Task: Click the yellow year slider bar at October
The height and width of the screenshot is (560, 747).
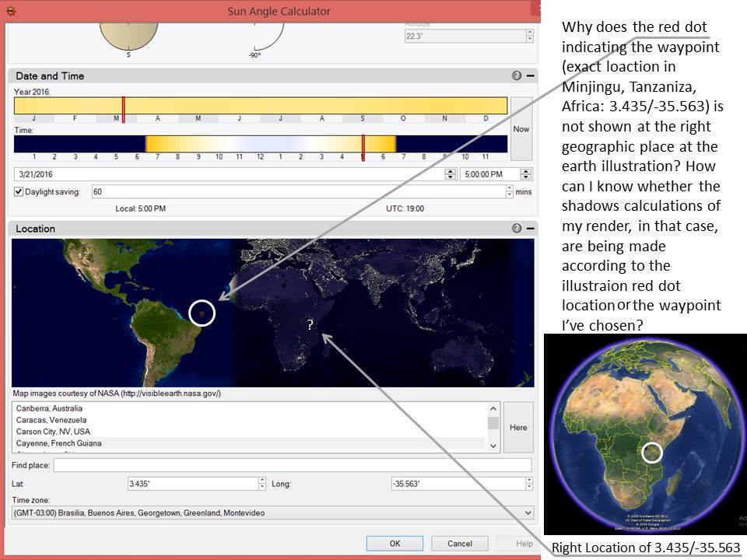Action: (x=403, y=106)
